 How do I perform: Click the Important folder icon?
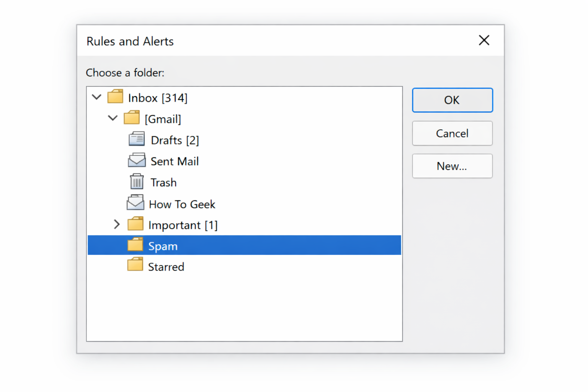pos(135,224)
